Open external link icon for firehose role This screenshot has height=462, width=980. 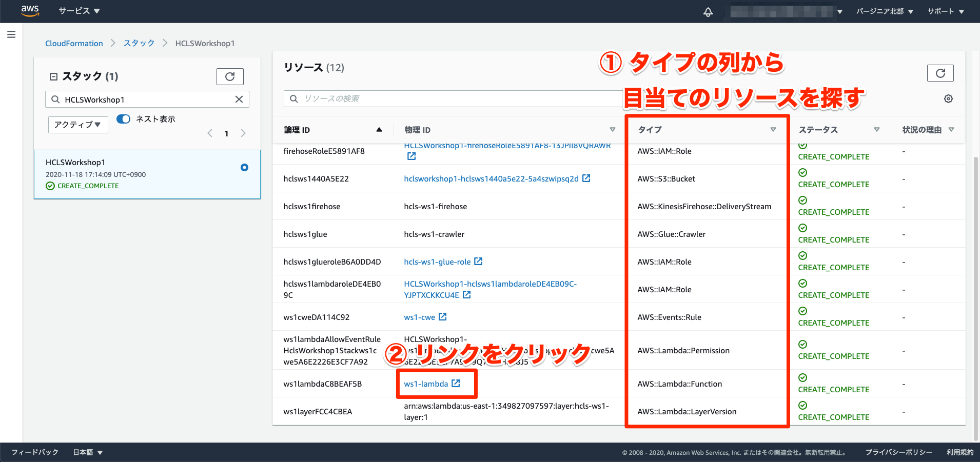tap(411, 156)
